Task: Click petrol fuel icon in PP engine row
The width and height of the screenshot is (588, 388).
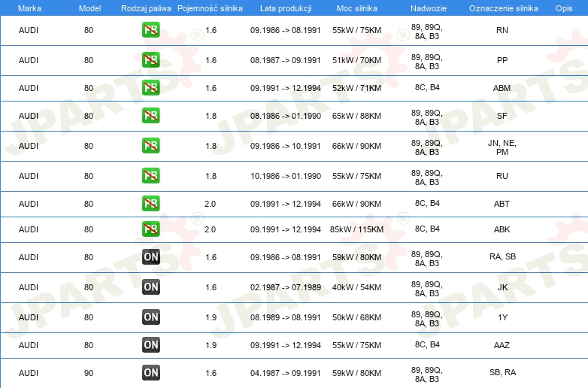Action: (150, 60)
